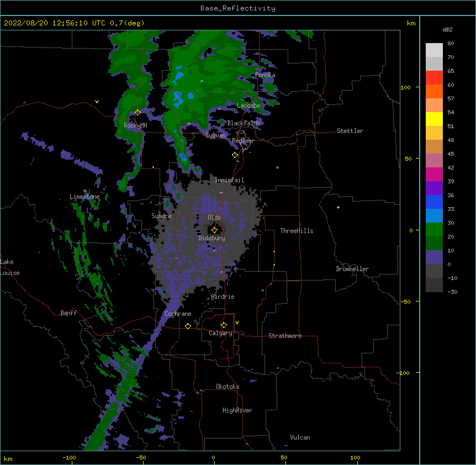Click the Banff town label

click(x=68, y=313)
